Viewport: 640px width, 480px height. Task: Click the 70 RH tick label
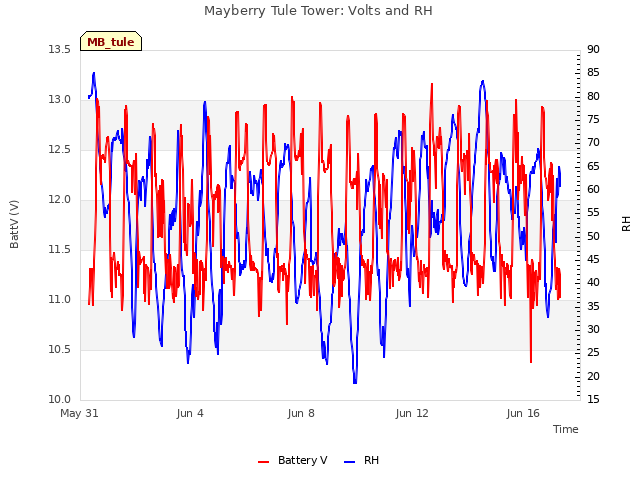pyautogui.click(x=593, y=143)
